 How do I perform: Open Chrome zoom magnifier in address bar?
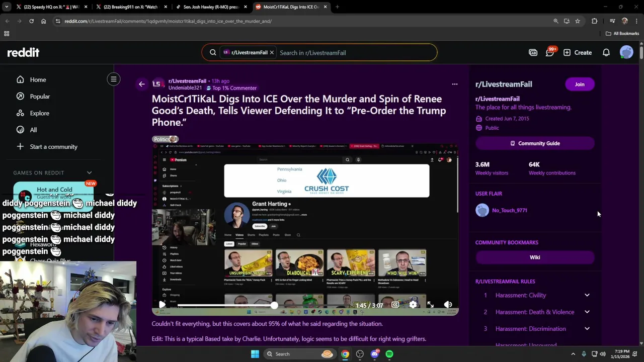pyautogui.click(x=556, y=21)
